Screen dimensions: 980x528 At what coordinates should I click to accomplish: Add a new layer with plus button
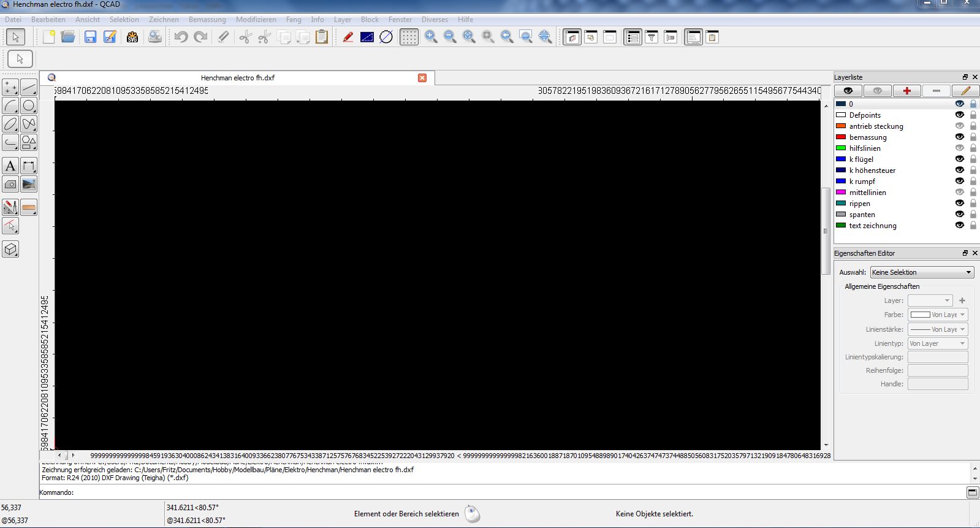pyautogui.click(x=906, y=91)
